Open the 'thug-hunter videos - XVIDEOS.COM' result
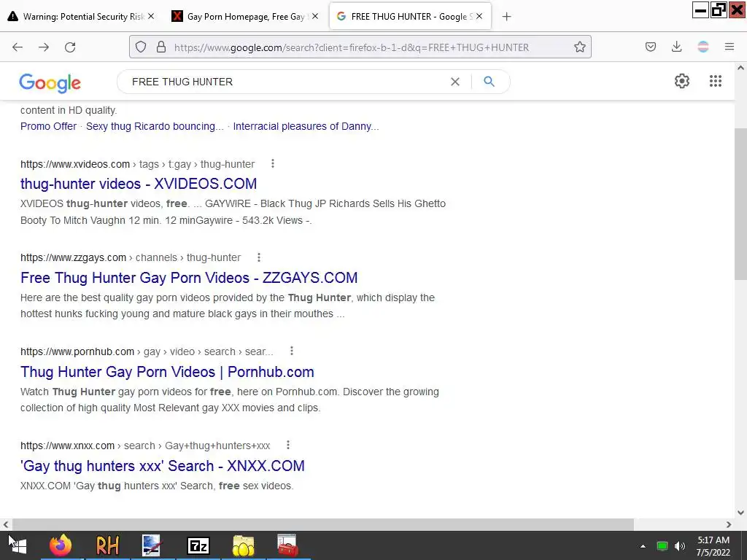747x560 pixels. click(139, 184)
